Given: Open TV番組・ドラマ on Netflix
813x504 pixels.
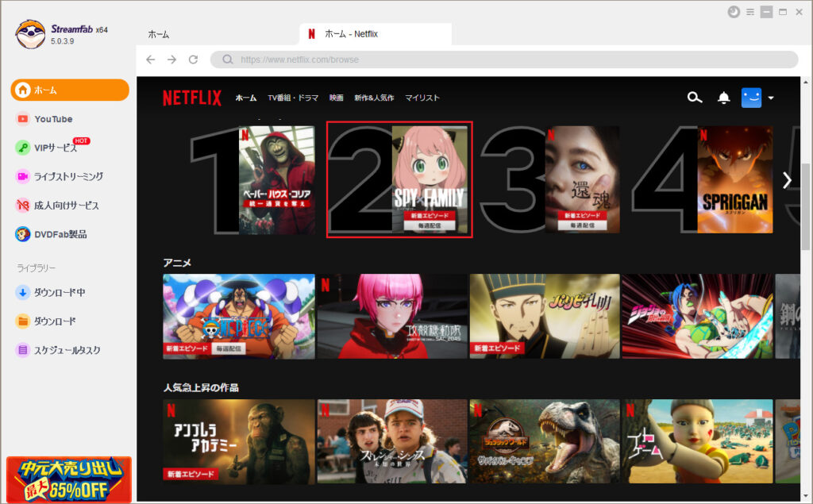Looking at the screenshot, I should 293,98.
